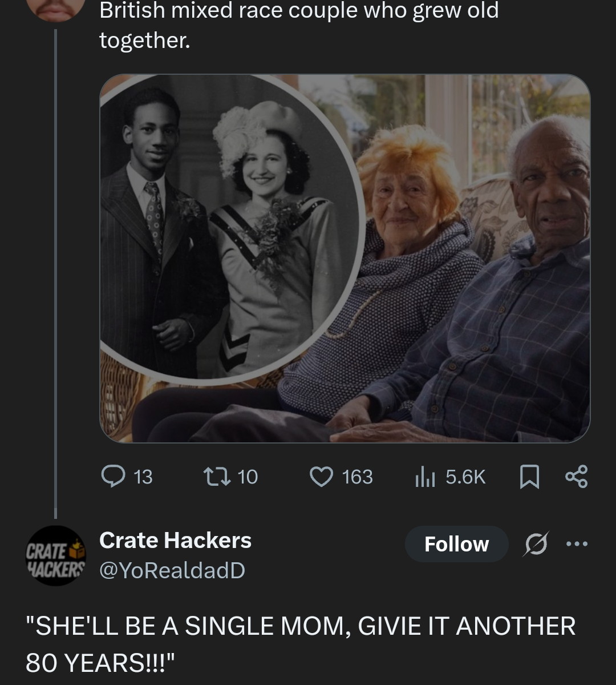Tap the 163 likes count
Image resolution: width=616 pixels, height=685 pixels.
pyautogui.click(x=358, y=477)
